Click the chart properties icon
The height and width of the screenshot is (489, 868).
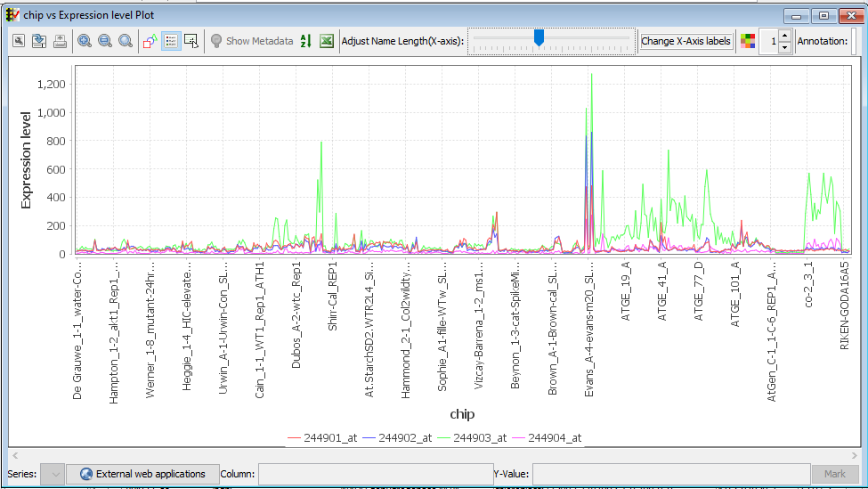pos(18,41)
